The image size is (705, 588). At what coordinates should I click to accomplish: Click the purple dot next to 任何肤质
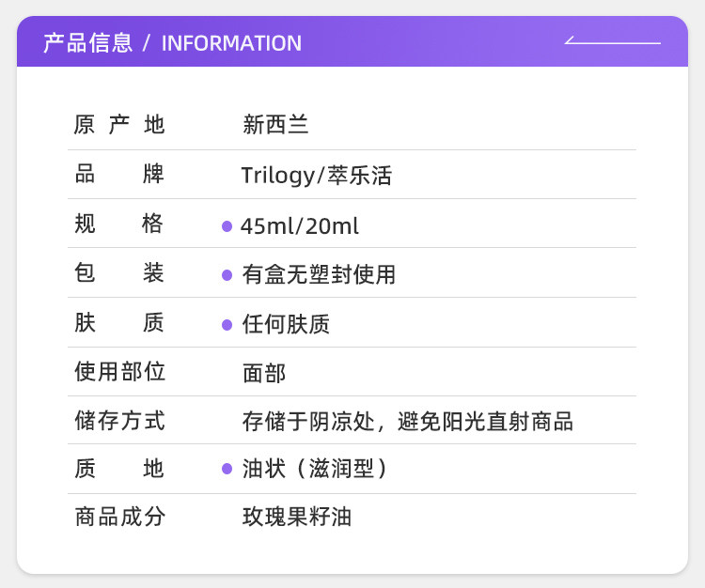coord(227,325)
